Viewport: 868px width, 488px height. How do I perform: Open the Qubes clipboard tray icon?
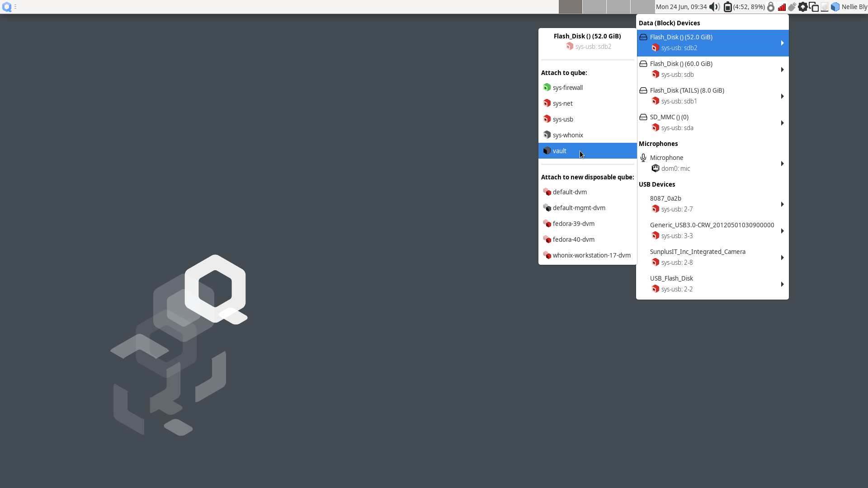814,7
